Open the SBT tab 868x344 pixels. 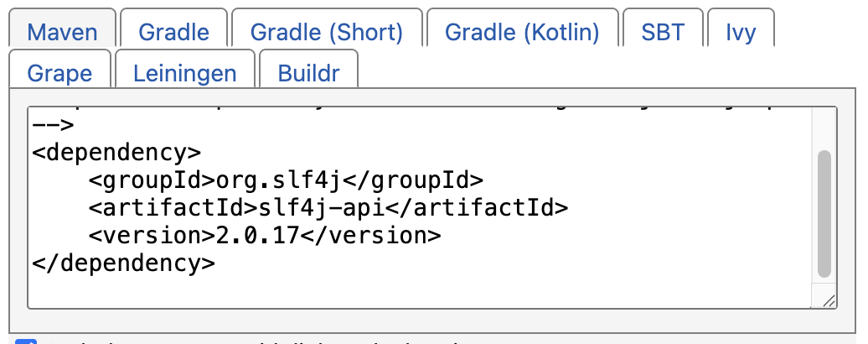point(663,28)
